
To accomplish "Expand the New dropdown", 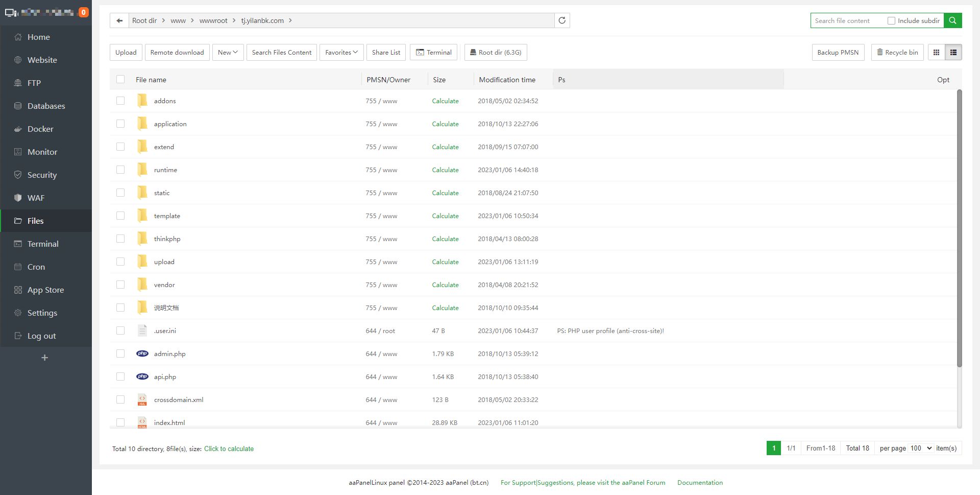I will pyautogui.click(x=228, y=52).
